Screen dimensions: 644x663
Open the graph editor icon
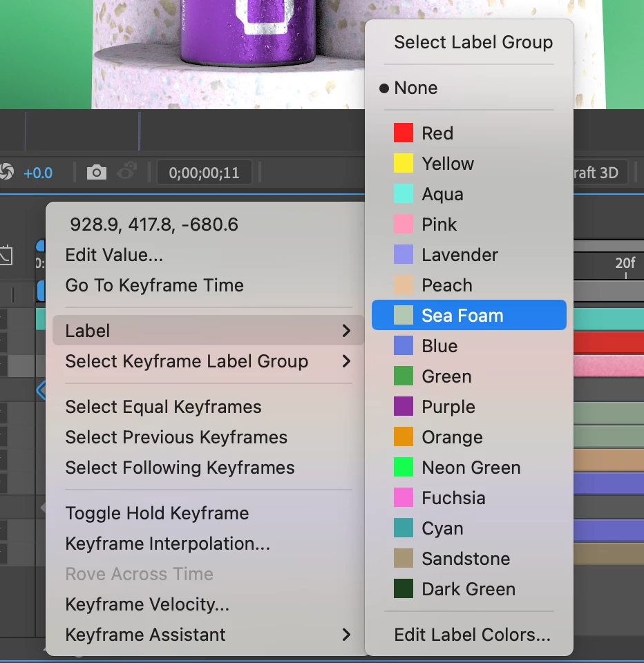6,255
